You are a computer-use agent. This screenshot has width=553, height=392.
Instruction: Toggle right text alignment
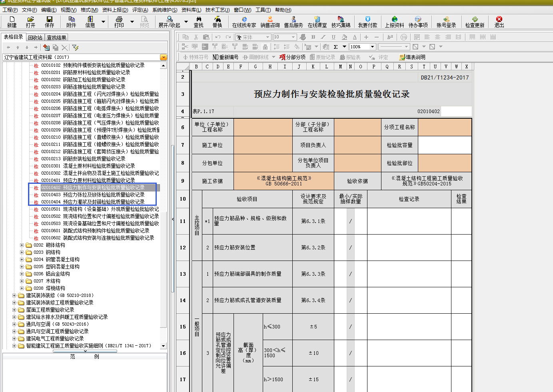tap(448, 37)
